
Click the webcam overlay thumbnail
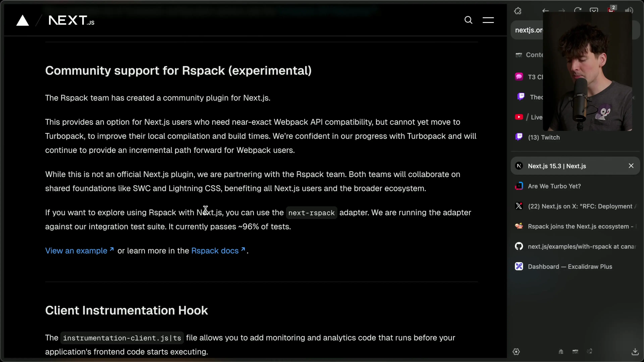click(587, 71)
